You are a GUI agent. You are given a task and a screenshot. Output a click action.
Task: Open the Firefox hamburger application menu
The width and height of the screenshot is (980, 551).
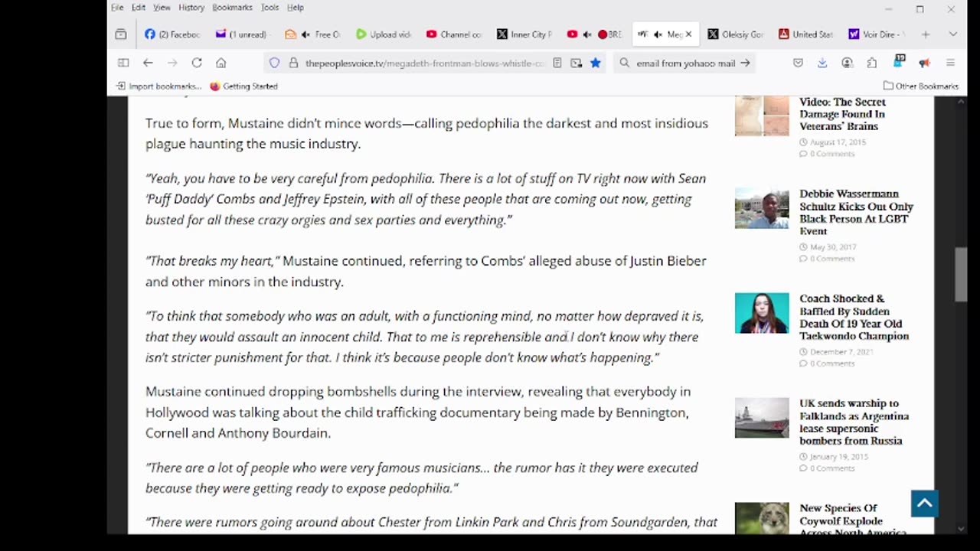tap(950, 63)
